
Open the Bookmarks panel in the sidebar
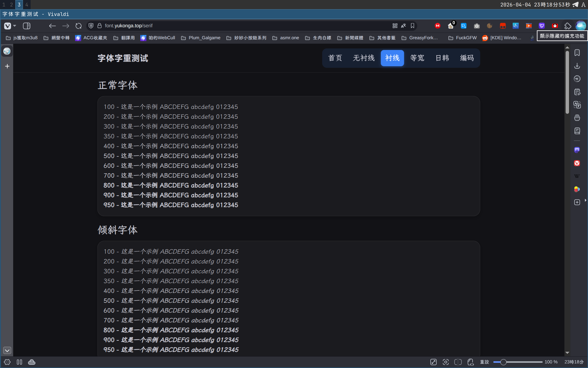pyautogui.click(x=577, y=52)
